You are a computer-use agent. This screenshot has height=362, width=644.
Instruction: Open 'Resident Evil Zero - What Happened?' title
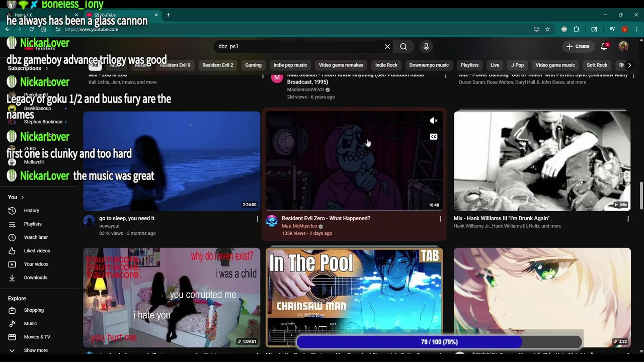[326, 218]
